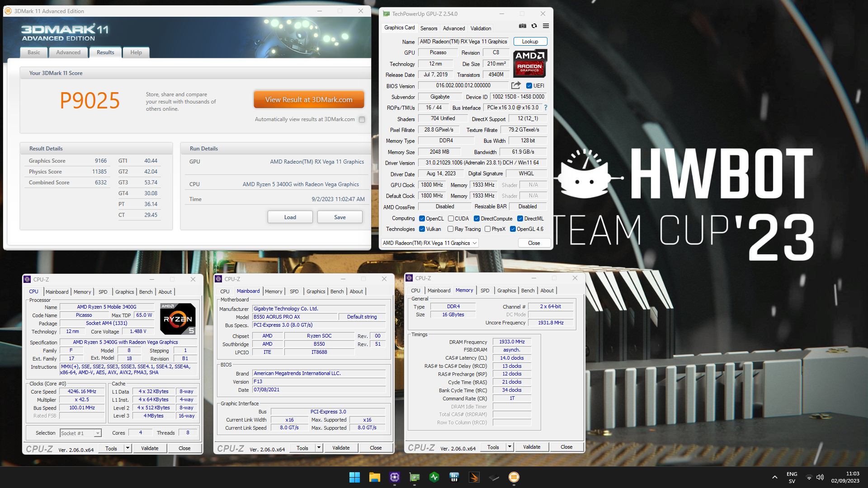
Task: Click 3DMark 11 title bar icon
Action: click(8, 11)
